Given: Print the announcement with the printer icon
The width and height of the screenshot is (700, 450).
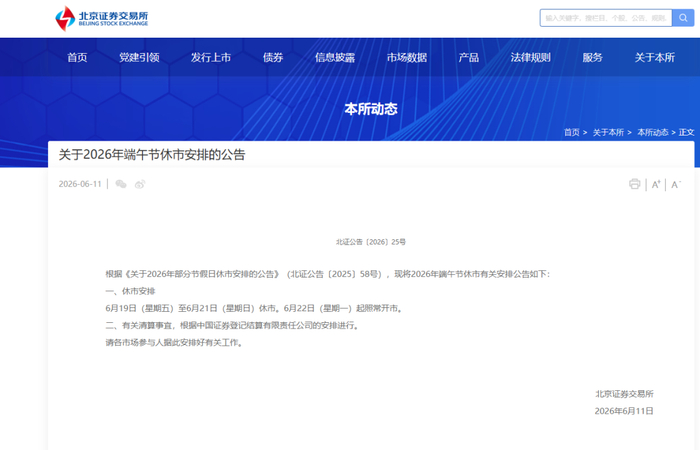Looking at the screenshot, I should point(634,184).
